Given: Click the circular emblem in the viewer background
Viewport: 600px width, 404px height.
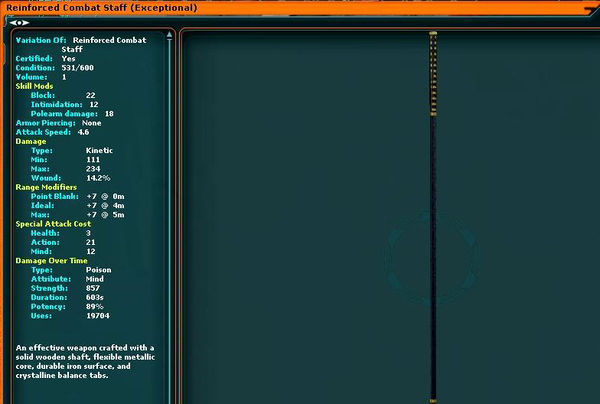Looking at the screenshot, I should (430, 255).
